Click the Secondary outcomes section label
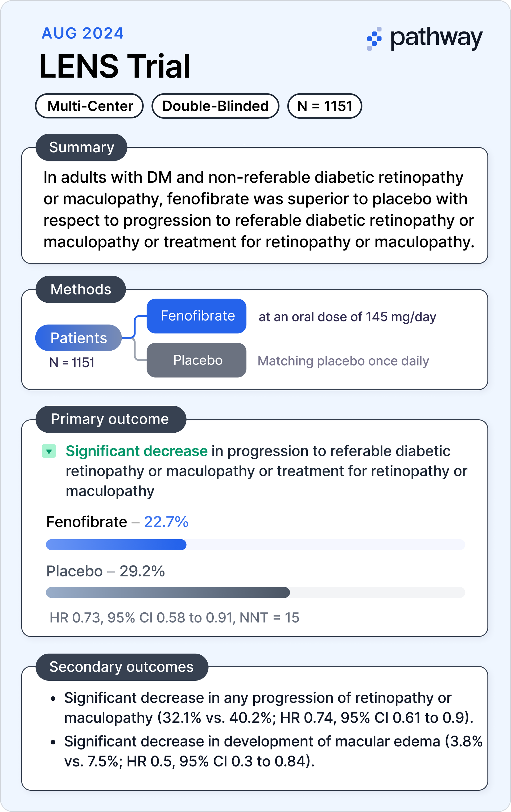511x812 pixels. 122,667
